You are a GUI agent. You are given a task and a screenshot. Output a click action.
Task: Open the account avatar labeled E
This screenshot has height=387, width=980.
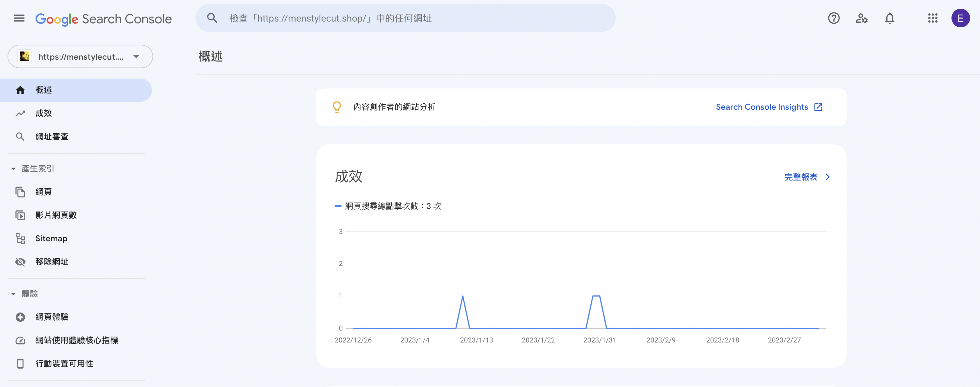960,18
